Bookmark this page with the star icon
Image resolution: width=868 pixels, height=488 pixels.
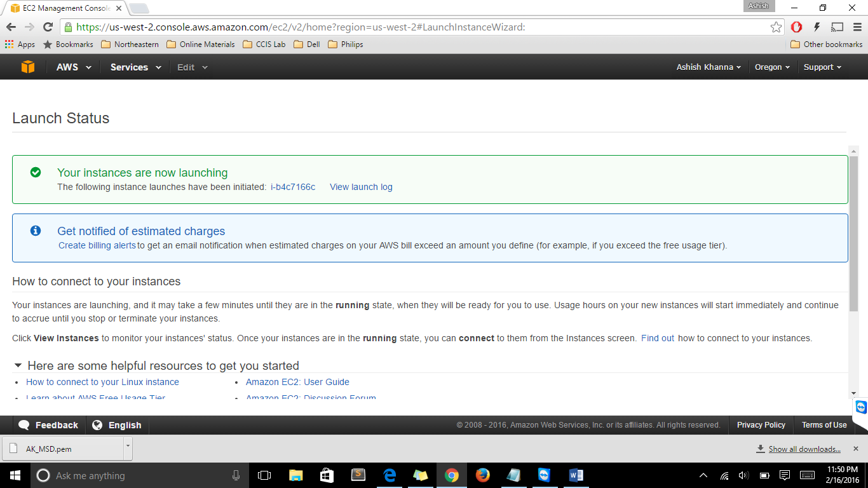pos(776,27)
